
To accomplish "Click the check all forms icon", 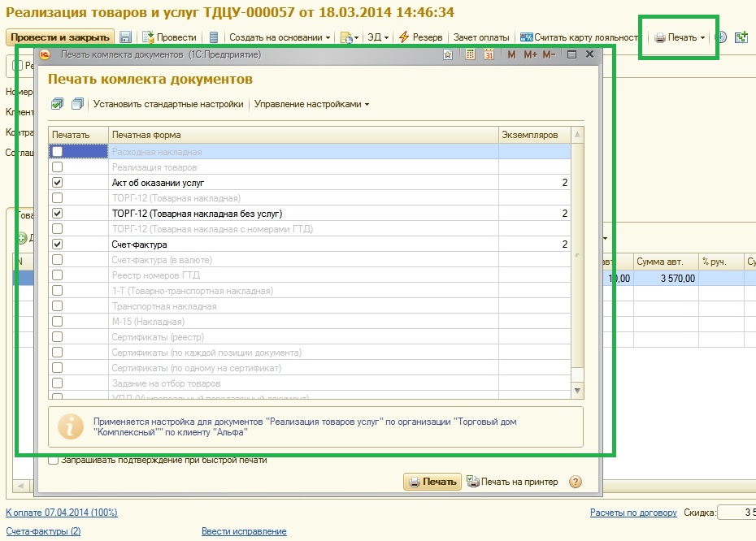I will click(x=57, y=104).
